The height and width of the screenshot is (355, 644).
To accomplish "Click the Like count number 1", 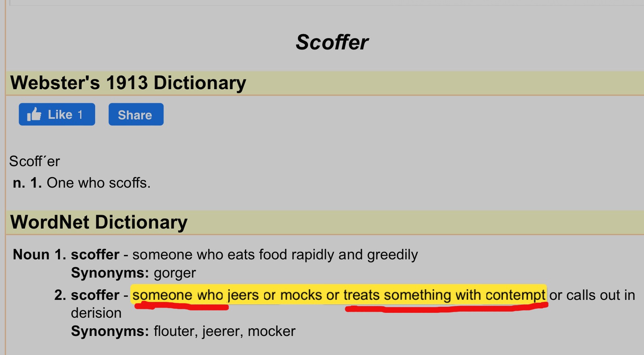I will [80, 115].
